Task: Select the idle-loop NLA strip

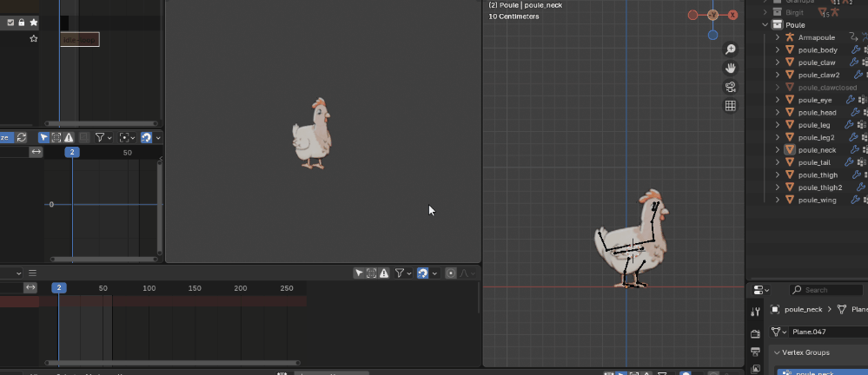Action: click(x=80, y=40)
